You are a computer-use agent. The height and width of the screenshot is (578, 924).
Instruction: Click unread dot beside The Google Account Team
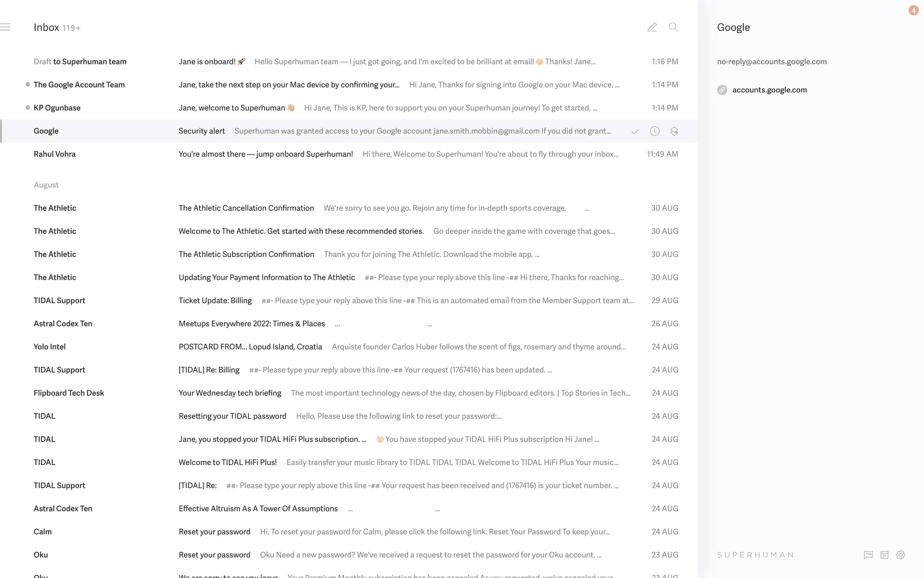(28, 85)
